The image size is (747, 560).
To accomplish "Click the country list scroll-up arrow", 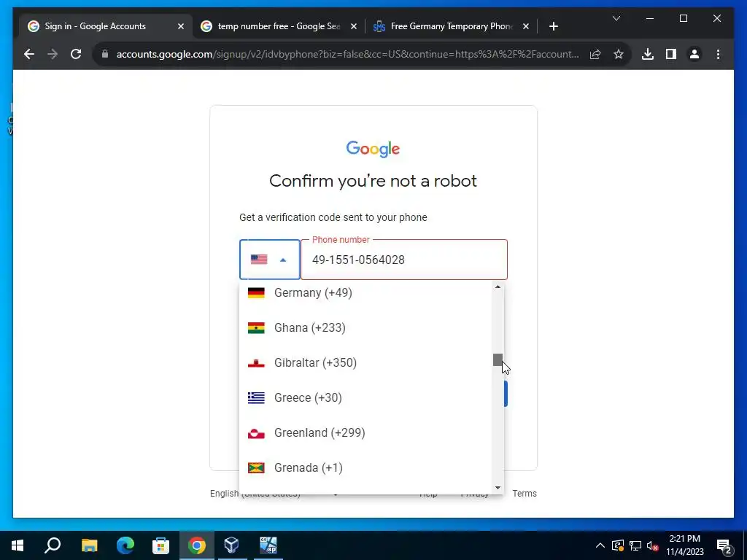I will click(x=498, y=287).
